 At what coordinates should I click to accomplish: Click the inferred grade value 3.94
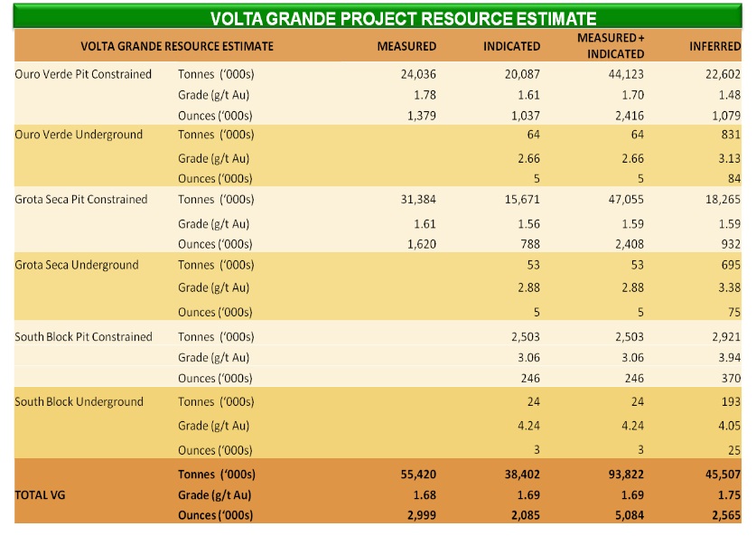coord(730,358)
